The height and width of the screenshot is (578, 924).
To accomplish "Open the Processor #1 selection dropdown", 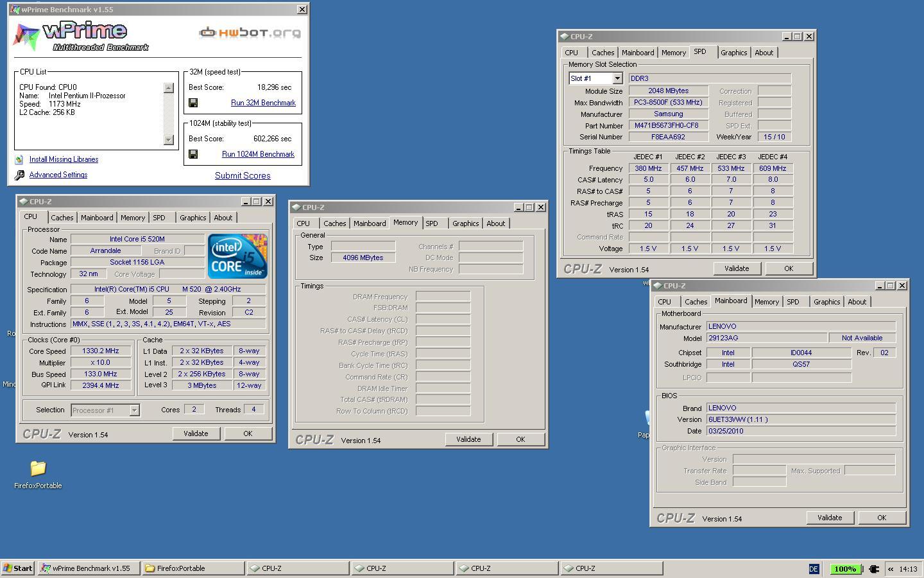I will tap(134, 410).
